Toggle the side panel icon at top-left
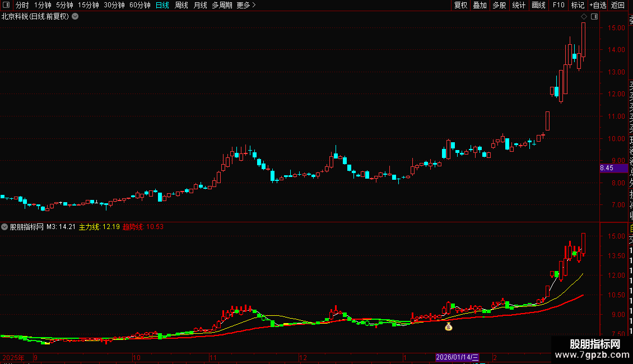 tap(6, 5)
